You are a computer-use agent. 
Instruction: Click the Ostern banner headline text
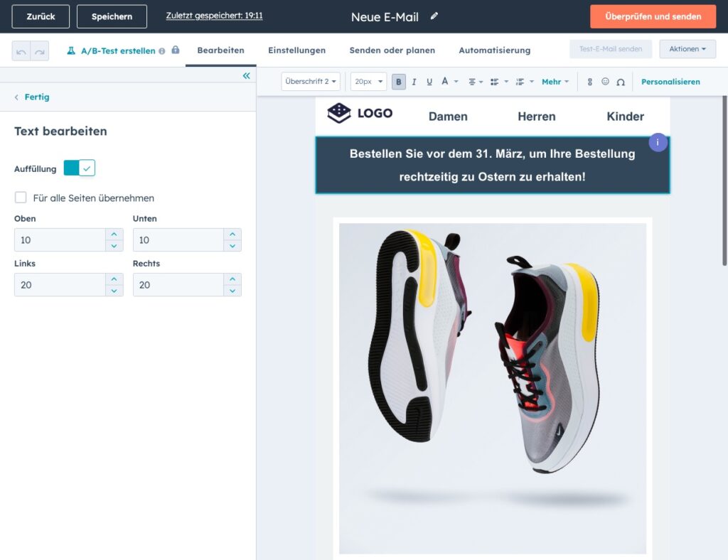click(492, 165)
